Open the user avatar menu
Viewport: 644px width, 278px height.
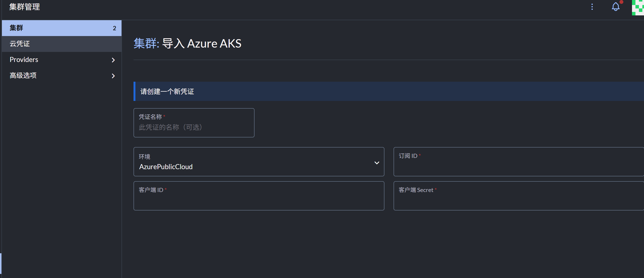[638, 7]
